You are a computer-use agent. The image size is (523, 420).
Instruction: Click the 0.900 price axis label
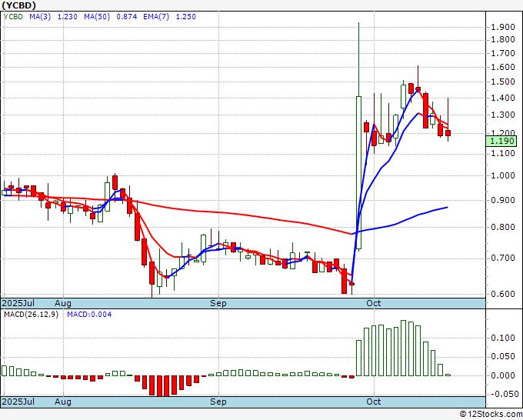503,201
